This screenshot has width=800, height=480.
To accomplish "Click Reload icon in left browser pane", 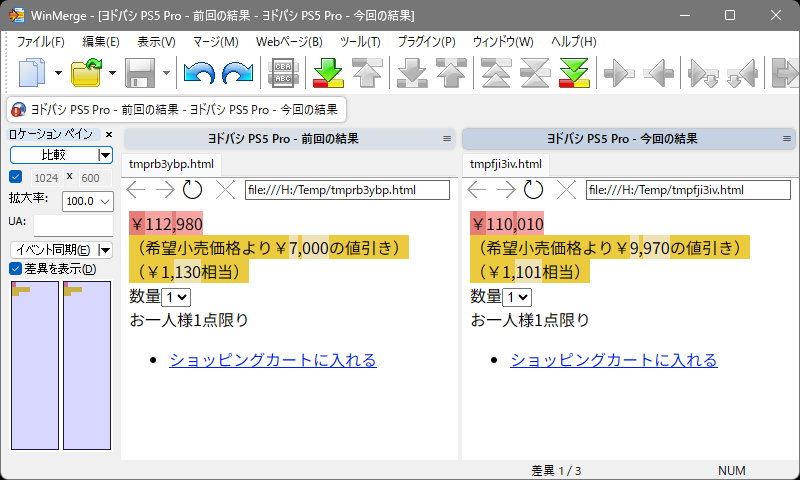I will [x=193, y=190].
